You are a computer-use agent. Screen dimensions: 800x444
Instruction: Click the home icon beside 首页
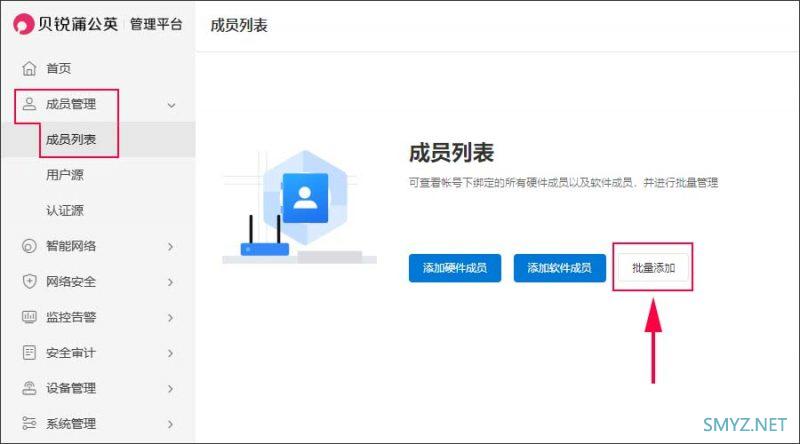point(28,69)
